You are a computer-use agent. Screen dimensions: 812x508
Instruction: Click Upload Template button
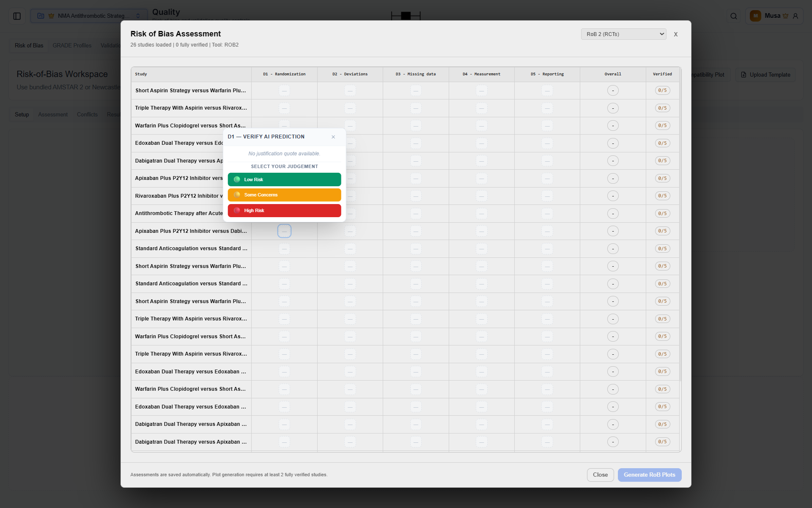pos(765,75)
